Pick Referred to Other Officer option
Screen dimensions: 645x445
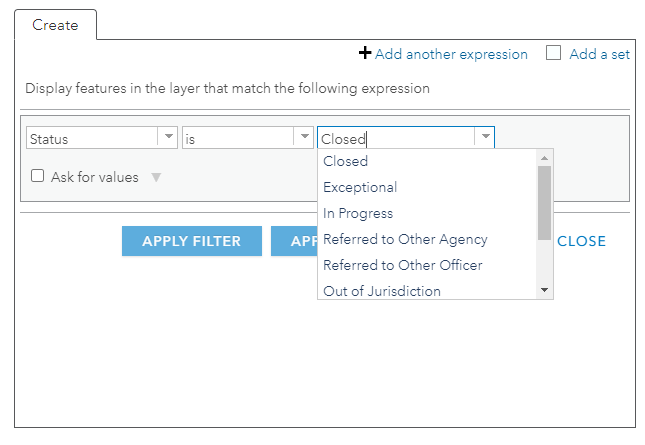pyautogui.click(x=402, y=265)
